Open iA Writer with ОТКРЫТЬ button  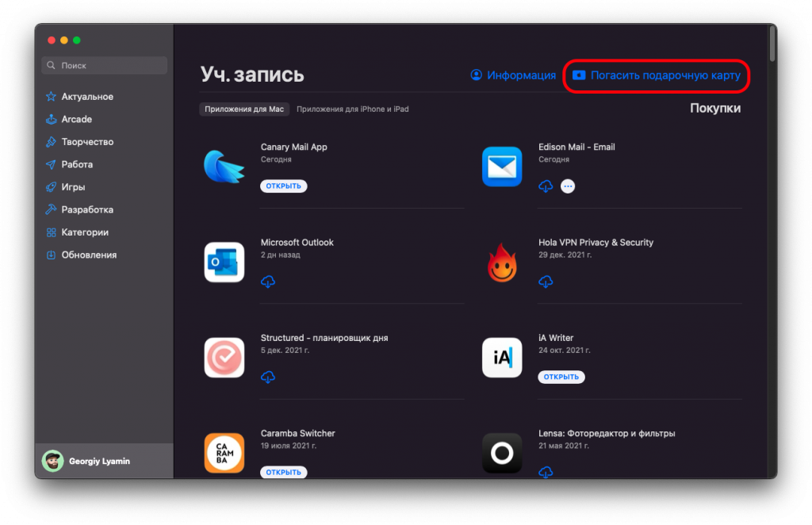561,377
